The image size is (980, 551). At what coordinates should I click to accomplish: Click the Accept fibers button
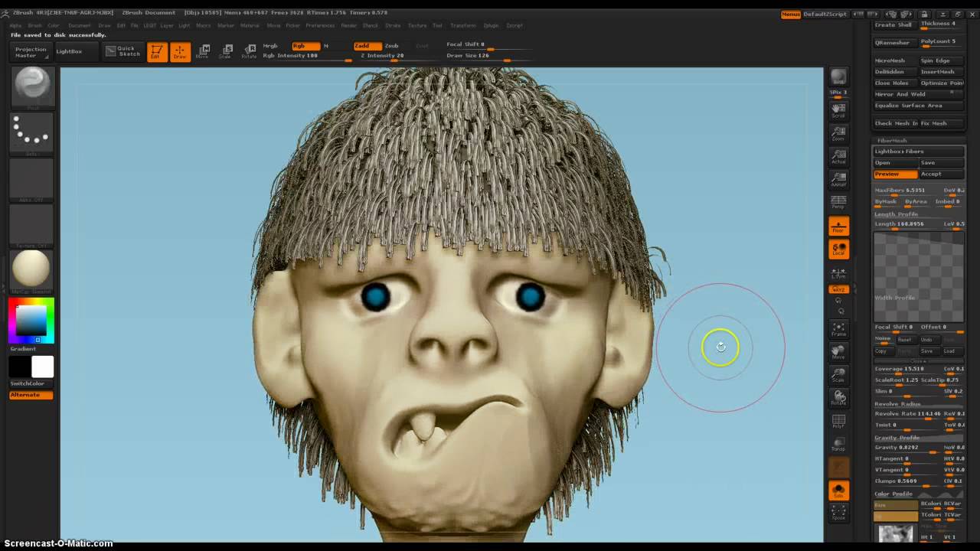(942, 174)
